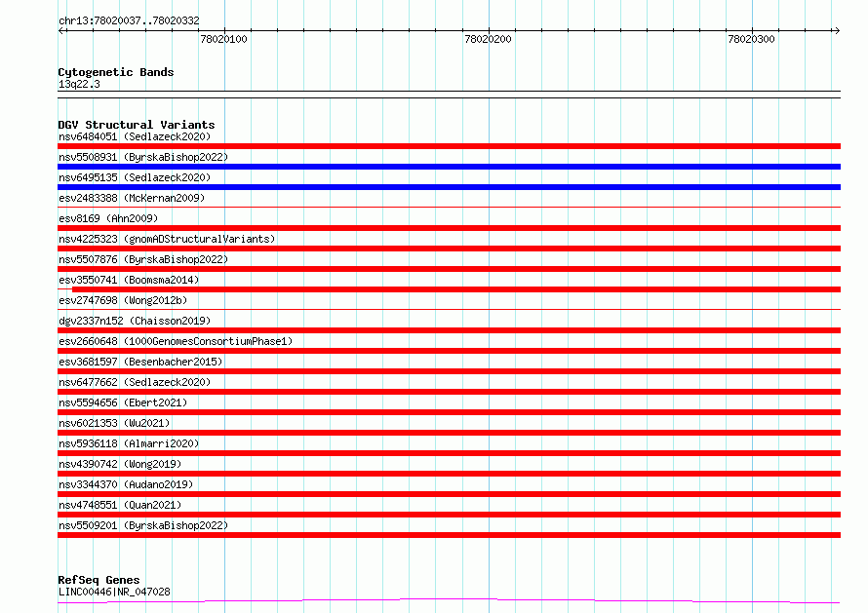
Task: Select the blue bar for nsv5508931 (ByrskaBishop2022)
Action: [x=449, y=167]
